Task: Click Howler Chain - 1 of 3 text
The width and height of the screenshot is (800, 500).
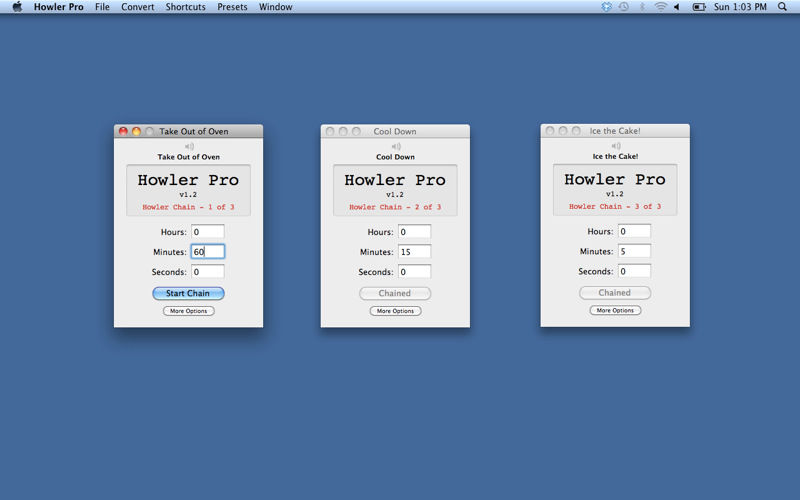Action: pos(188,207)
